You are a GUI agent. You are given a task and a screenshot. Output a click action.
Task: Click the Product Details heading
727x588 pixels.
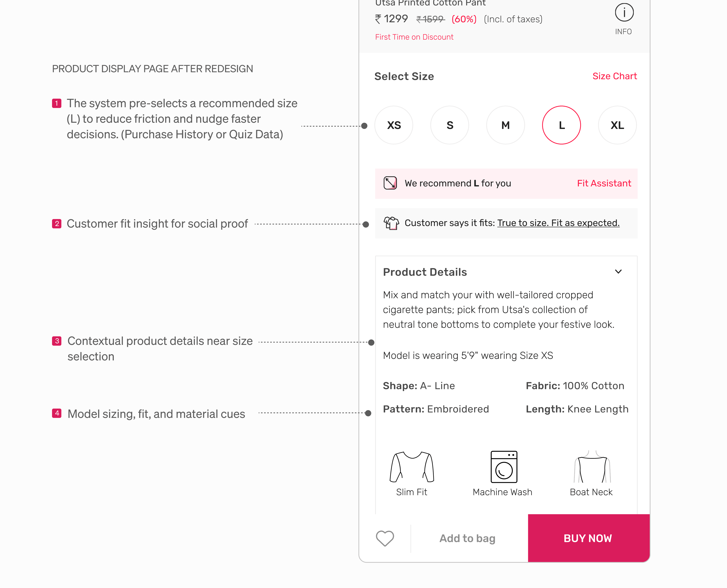point(425,272)
